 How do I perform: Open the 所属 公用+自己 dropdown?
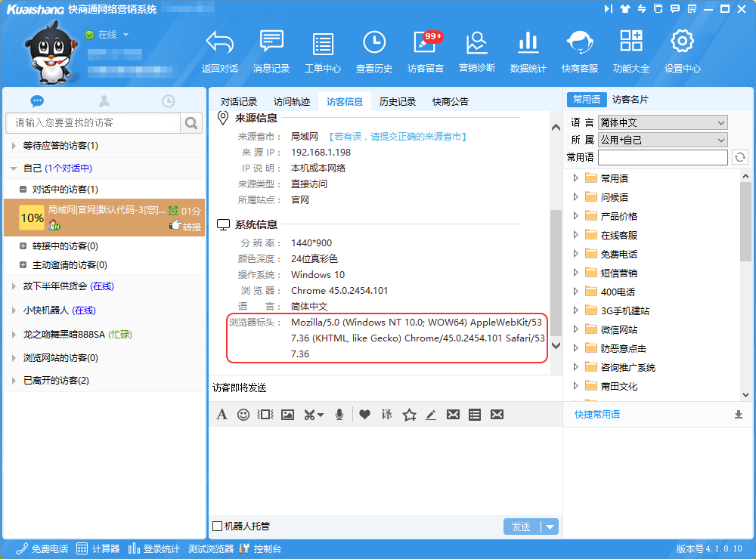(662, 140)
